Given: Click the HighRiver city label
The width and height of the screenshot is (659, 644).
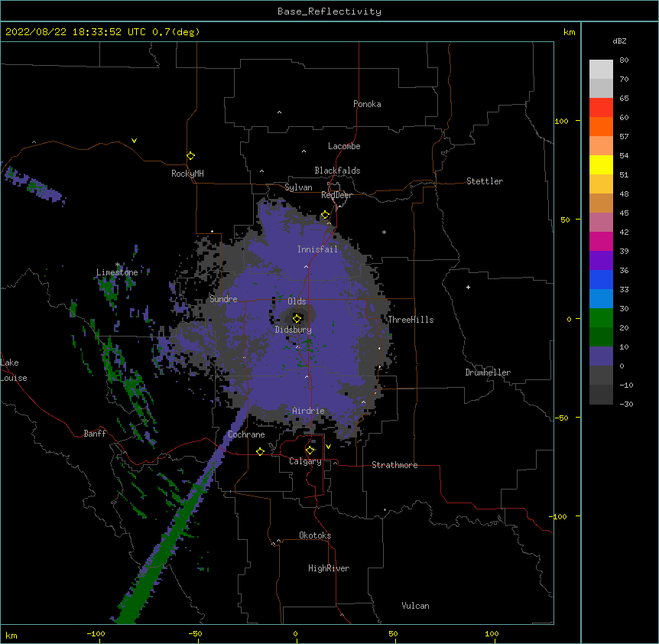Looking at the screenshot, I should point(329,568).
